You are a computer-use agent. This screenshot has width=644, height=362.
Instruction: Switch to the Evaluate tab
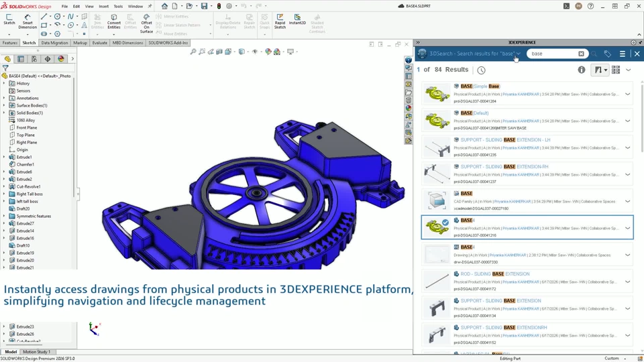tap(99, 43)
